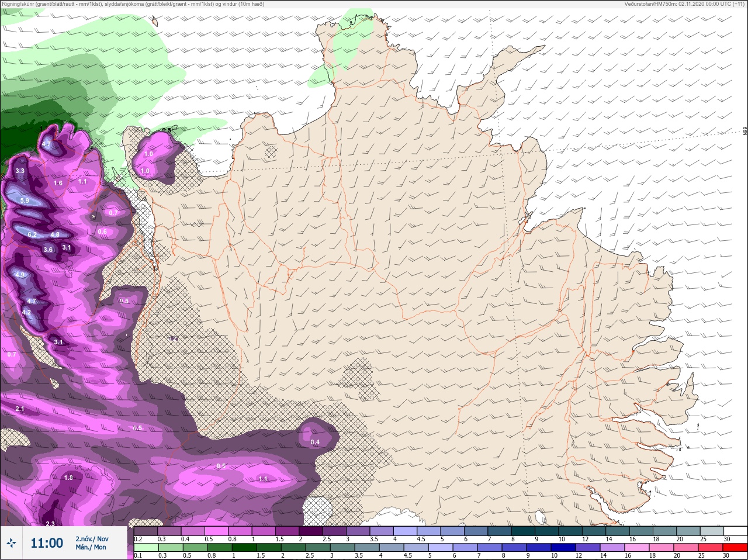The width and height of the screenshot is (748, 560).
Task: Select the 0.1 pale green swatch, lower legend row
Action: [146, 548]
